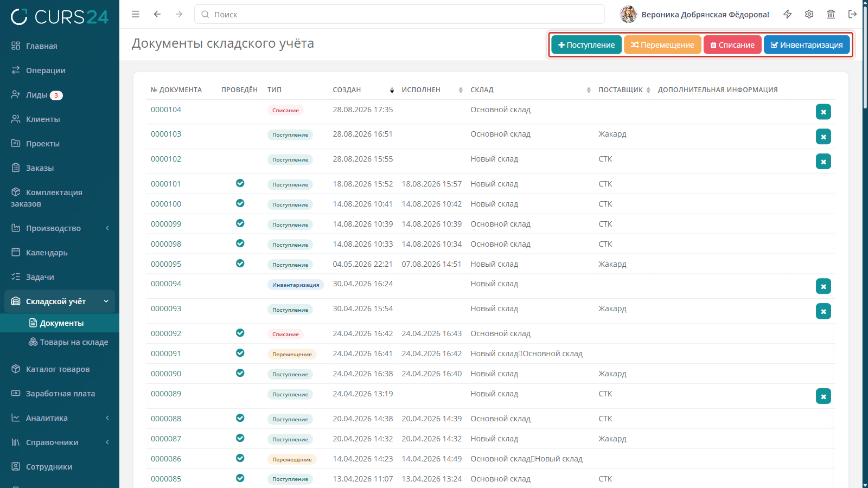Expand the Справочники sidebar section

click(x=60, y=442)
